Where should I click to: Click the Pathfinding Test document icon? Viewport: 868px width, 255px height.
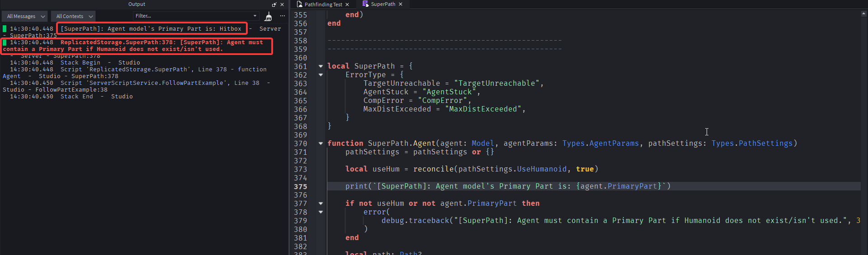point(299,4)
